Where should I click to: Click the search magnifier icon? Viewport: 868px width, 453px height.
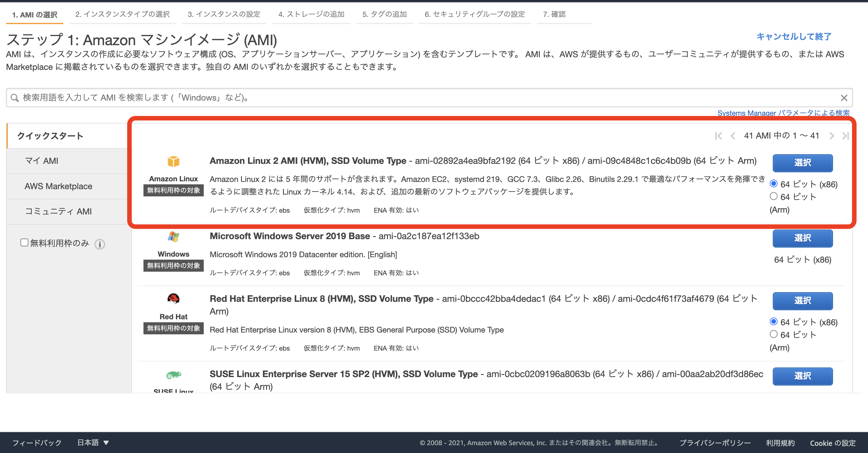tap(14, 97)
